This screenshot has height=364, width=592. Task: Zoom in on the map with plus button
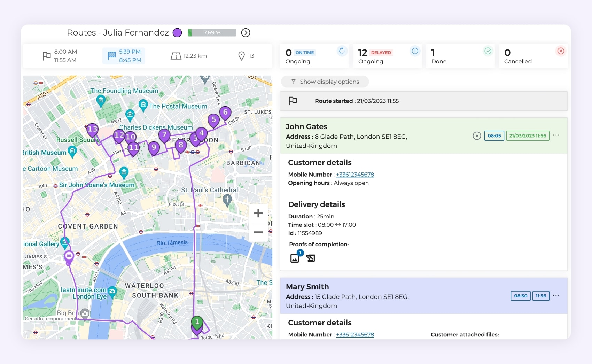click(258, 213)
